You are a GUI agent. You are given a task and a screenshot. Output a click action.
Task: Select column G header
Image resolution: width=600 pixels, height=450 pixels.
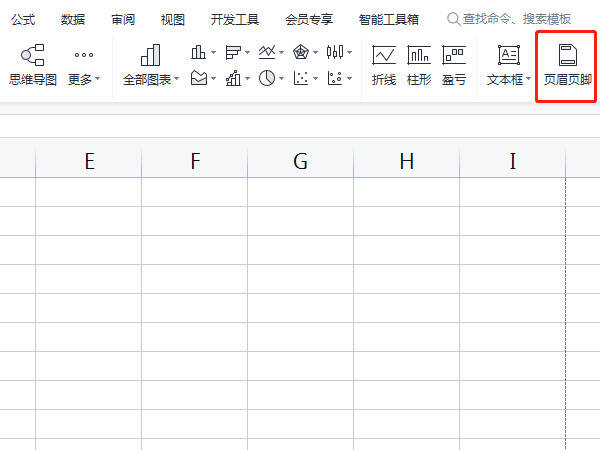301,161
